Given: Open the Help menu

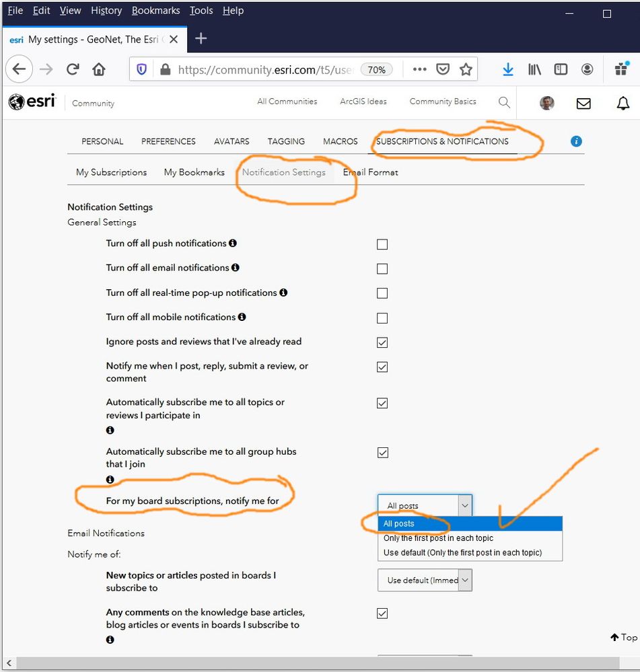Looking at the screenshot, I should coord(233,10).
